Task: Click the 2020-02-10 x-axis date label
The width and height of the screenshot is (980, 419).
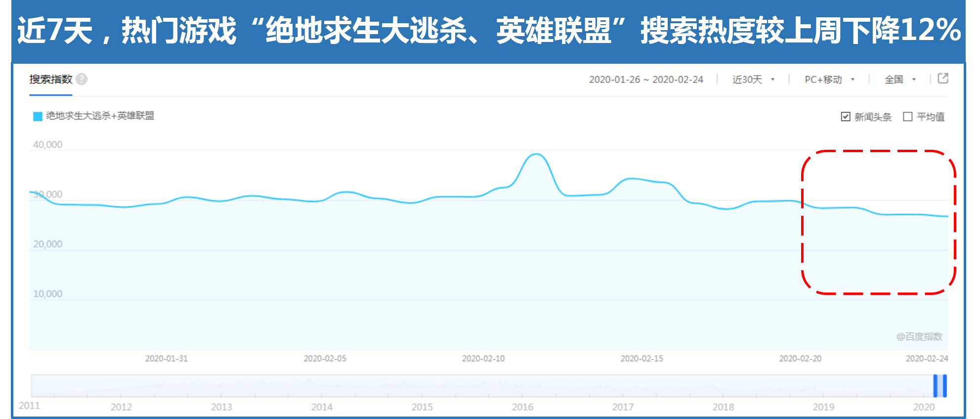Action: (x=483, y=358)
